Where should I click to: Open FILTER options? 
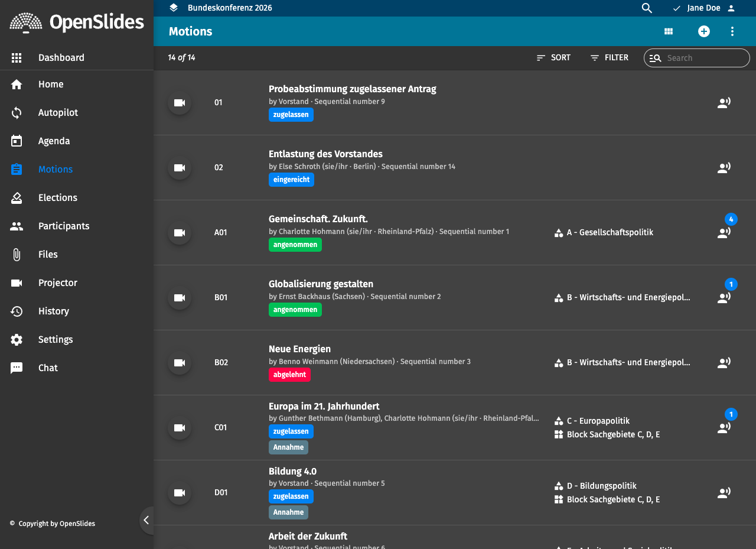[609, 58]
